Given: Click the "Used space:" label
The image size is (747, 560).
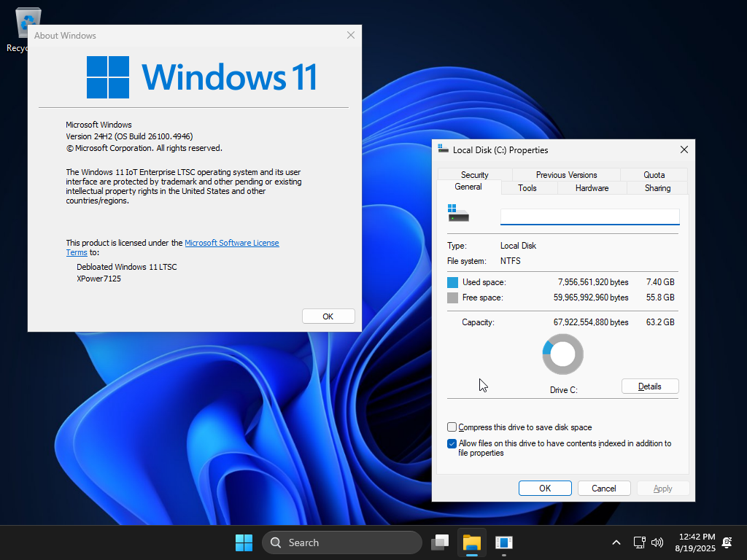Looking at the screenshot, I should coord(484,282).
